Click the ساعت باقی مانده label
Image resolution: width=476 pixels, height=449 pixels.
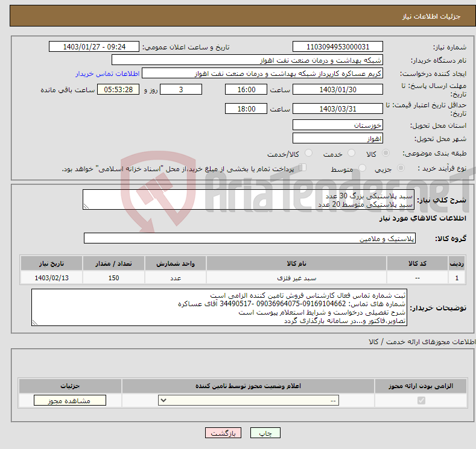(x=68, y=90)
